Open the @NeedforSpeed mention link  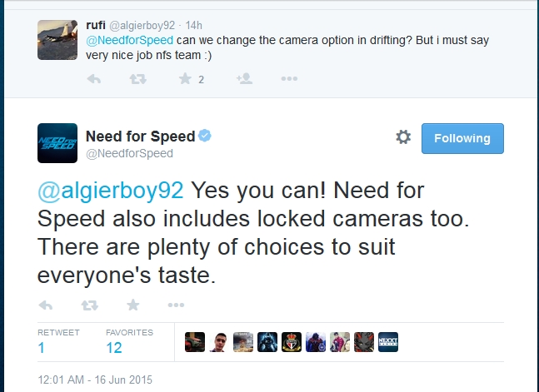pos(130,40)
